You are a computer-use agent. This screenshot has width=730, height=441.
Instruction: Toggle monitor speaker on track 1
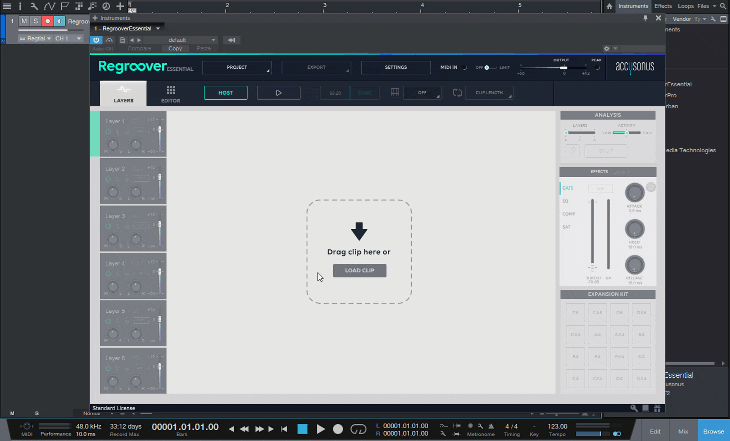coord(59,21)
